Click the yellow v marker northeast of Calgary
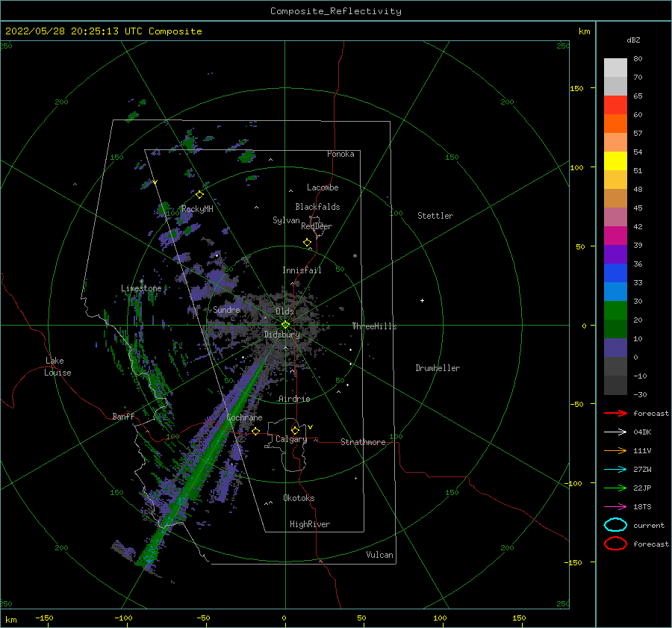The image size is (672, 628). (311, 427)
